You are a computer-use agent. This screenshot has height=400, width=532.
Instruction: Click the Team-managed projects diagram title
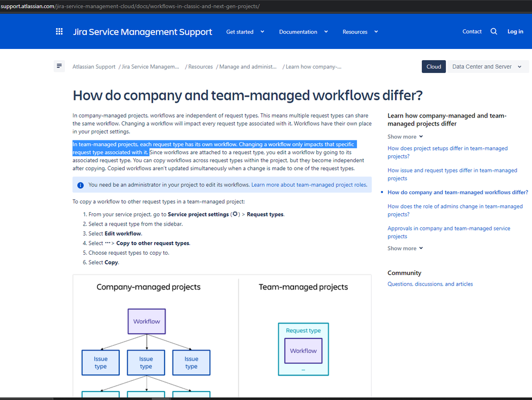pos(304,287)
